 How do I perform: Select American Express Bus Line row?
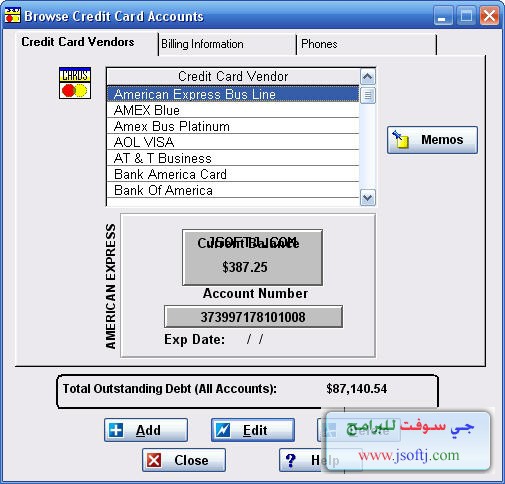click(x=233, y=94)
